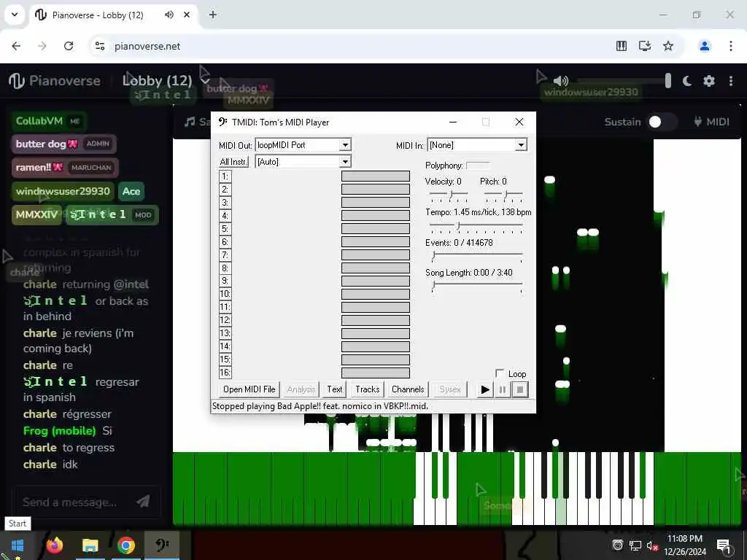This screenshot has height=560, width=747.
Task: Click the All Instr. button
Action: pyautogui.click(x=233, y=161)
